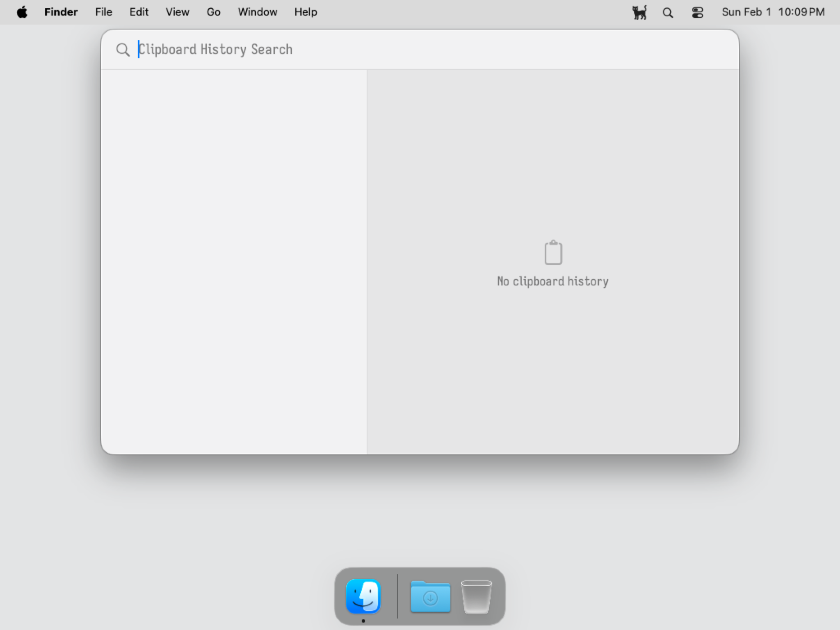840x630 pixels.
Task: Open the Help menu
Action: pos(306,12)
